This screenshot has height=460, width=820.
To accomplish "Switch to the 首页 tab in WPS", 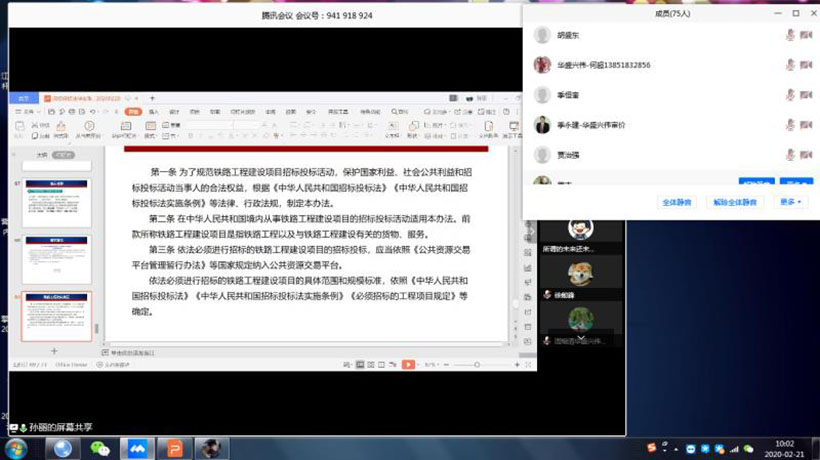I will coord(23,99).
